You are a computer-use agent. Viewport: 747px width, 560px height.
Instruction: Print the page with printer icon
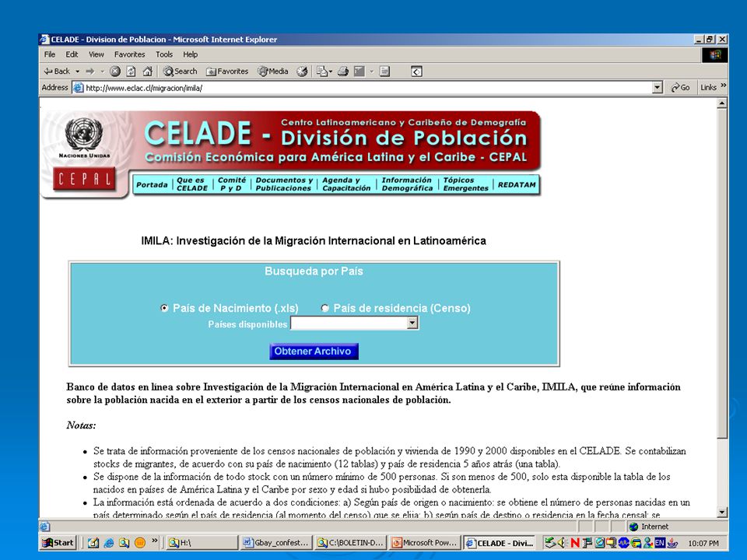coord(343,72)
